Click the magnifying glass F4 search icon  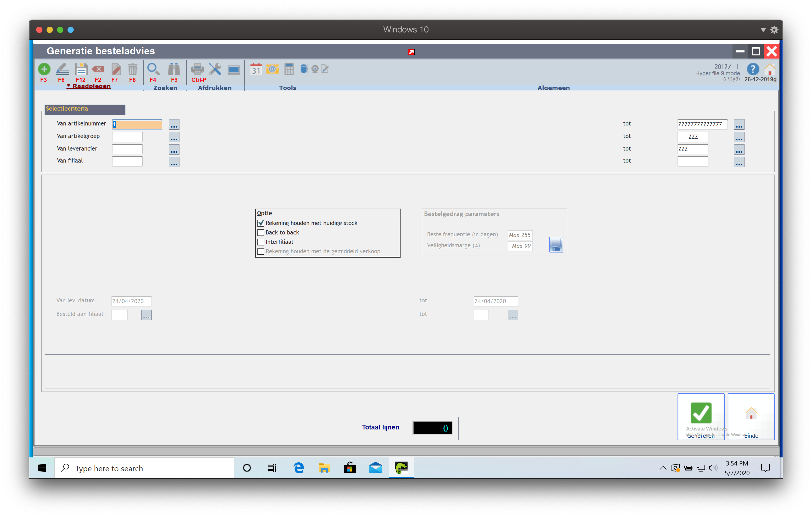tap(153, 69)
